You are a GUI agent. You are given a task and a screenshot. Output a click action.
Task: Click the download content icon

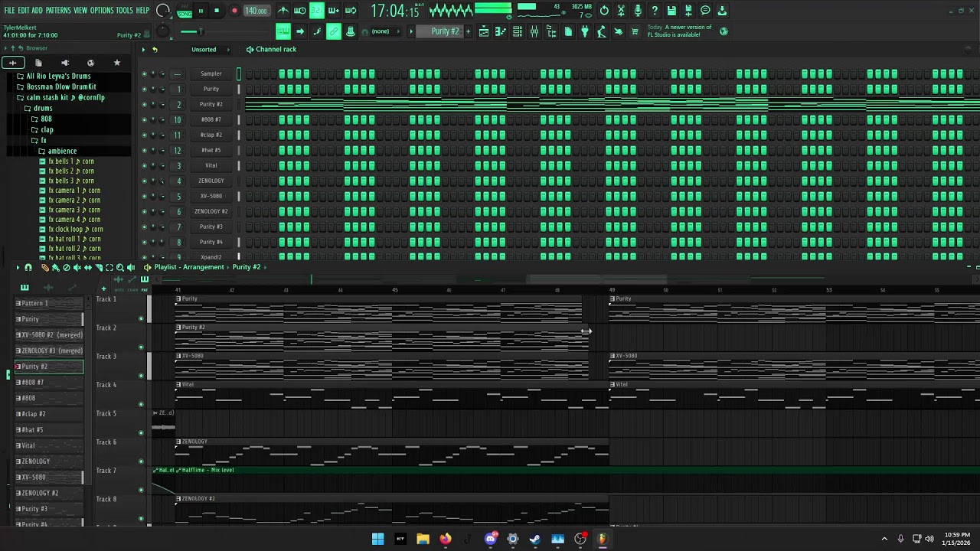722,11
